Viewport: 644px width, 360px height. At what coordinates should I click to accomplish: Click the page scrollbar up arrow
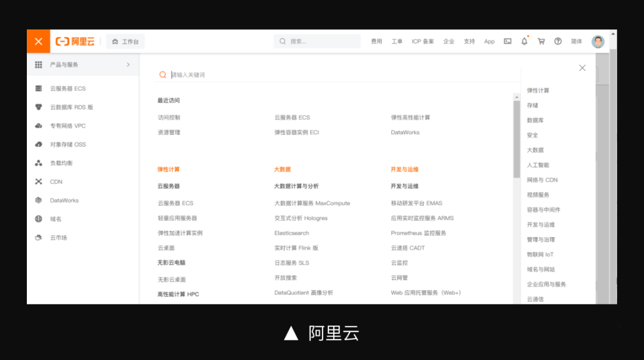point(613,33)
